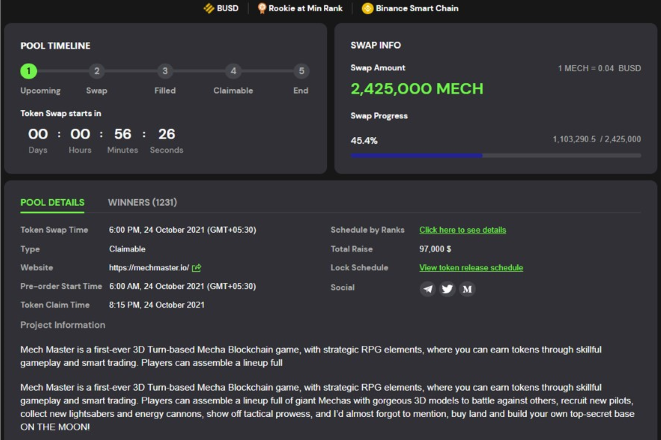661x440 pixels.
Task: Open 'View token release schedule' link
Action: pyautogui.click(x=471, y=268)
